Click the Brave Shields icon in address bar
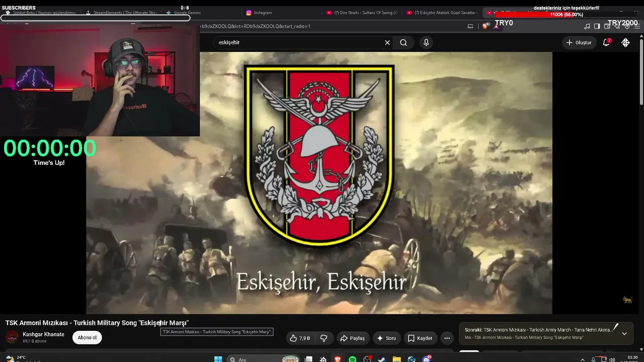Image resolution: width=644 pixels, height=362 pixels. (x=486, y=26)
